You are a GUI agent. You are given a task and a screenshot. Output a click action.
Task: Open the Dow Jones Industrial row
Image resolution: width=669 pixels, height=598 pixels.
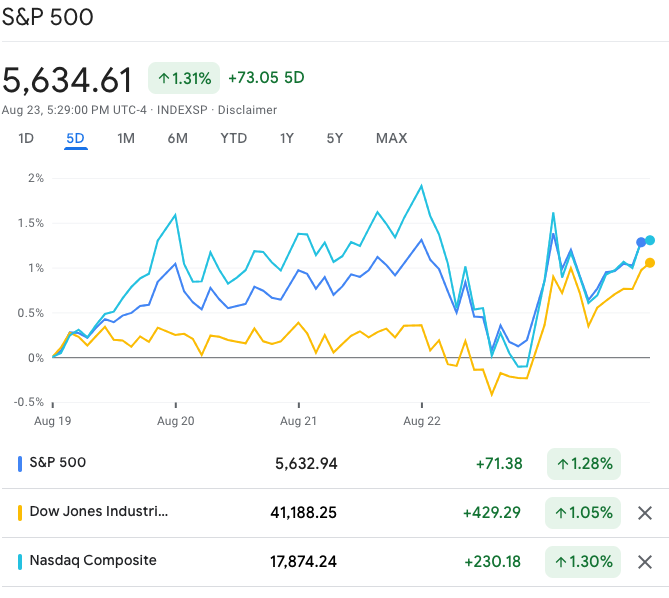point(99,512)
